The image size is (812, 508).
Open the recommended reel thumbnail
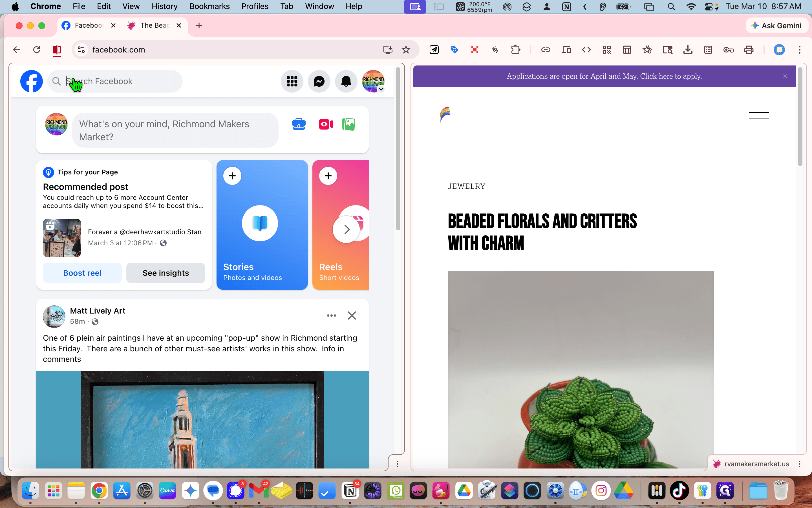(x=62, y=238)
